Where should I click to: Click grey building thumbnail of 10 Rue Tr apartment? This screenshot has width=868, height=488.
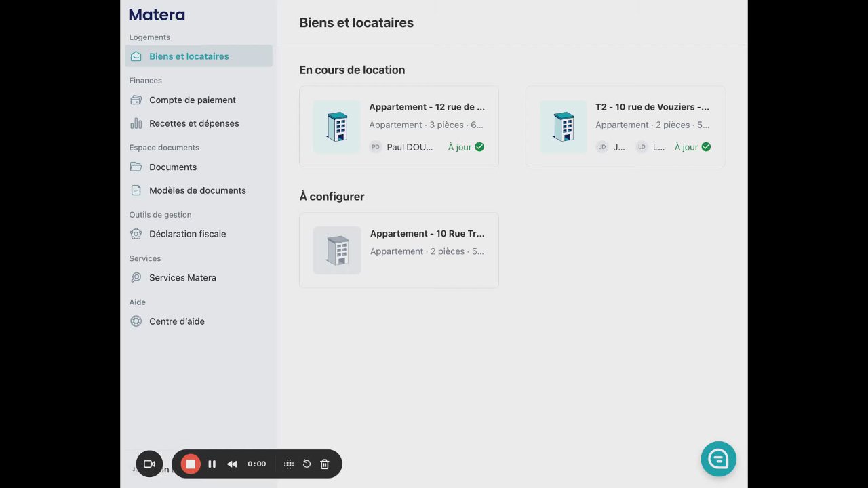[337, 250]
